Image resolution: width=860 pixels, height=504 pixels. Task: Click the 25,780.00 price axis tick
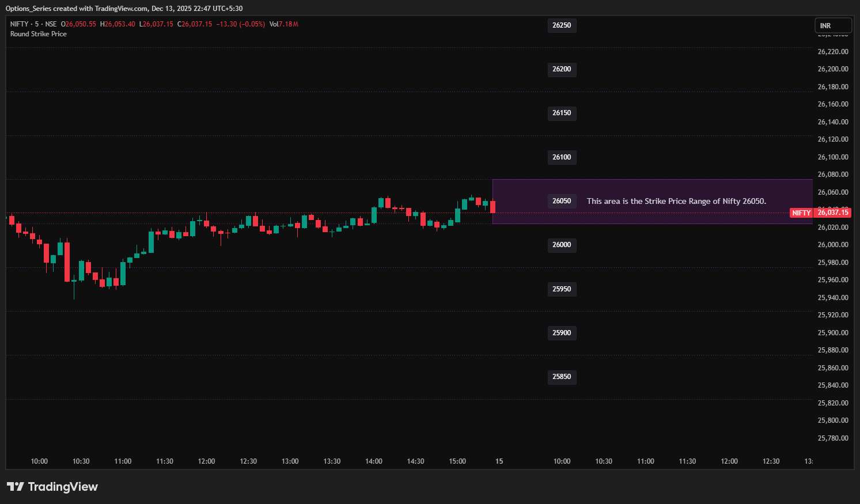point(833,438)
